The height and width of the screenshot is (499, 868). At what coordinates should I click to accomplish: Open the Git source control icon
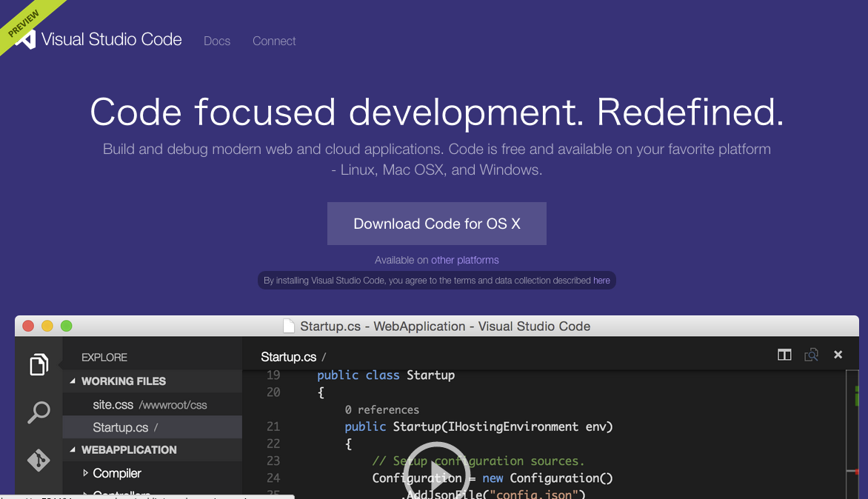(39, 460)
